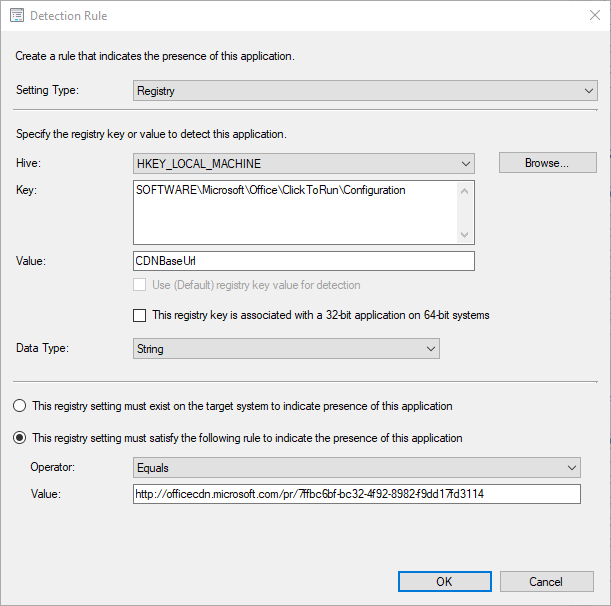
Task: Close the Detection Rule dialog
Action: 595,15
